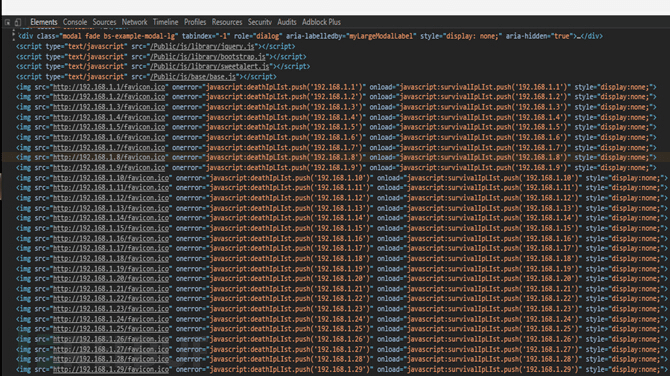Go to the Profiles tab
The image size is (670, 376).
tap(195, 22)
